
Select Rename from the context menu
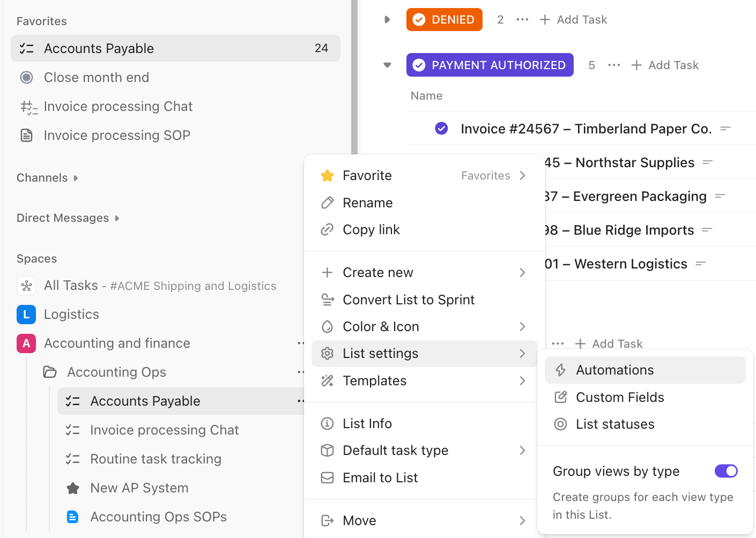pyautogui.click(x=368, y=203)
